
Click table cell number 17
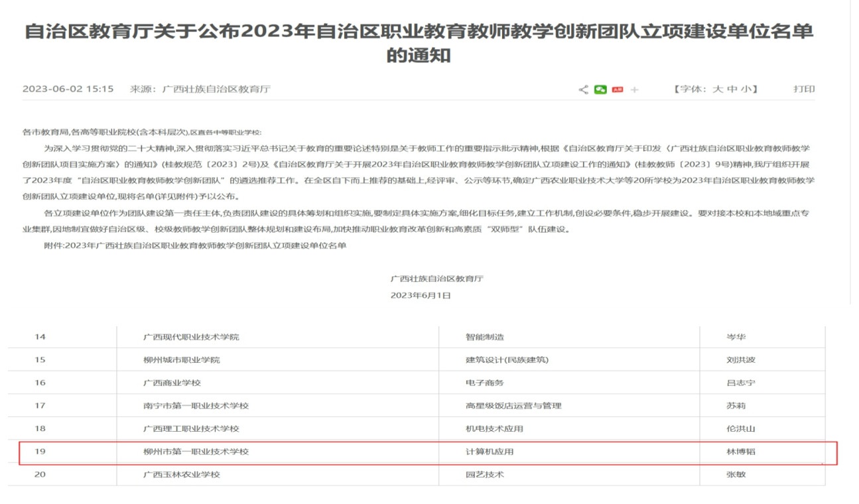coord(40,405)
